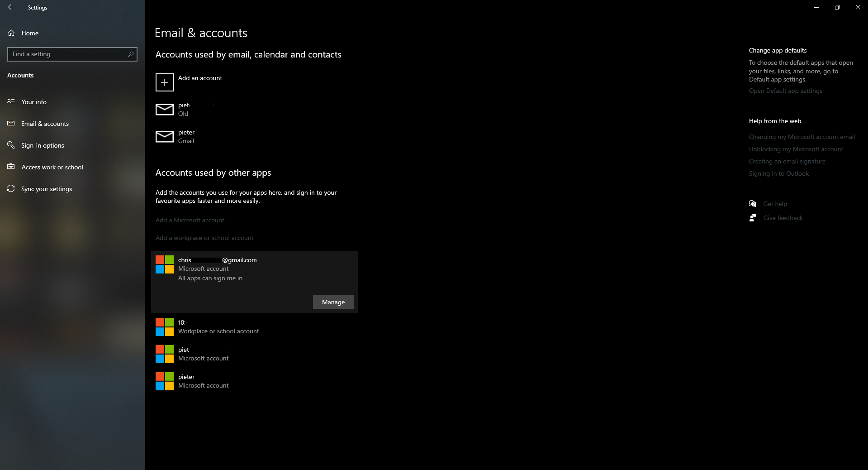Screen dimensions: 868x470
Task: Click Add a Microsoft account link
Action: pos(190,220)
